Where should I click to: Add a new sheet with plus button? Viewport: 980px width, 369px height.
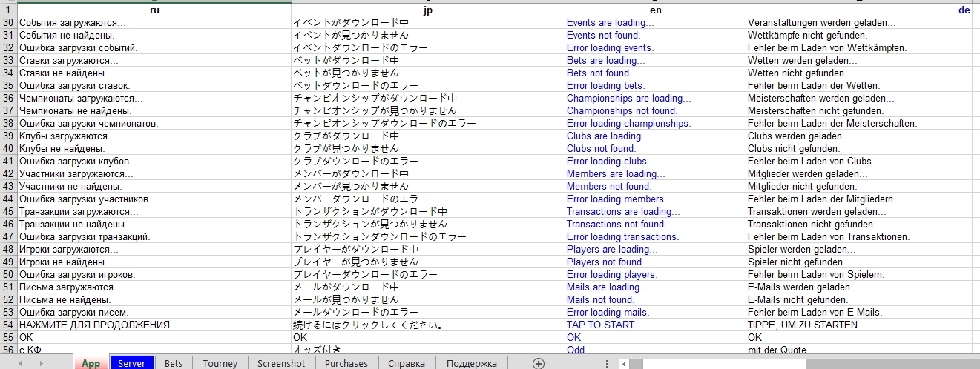click(x=539, y=363)
